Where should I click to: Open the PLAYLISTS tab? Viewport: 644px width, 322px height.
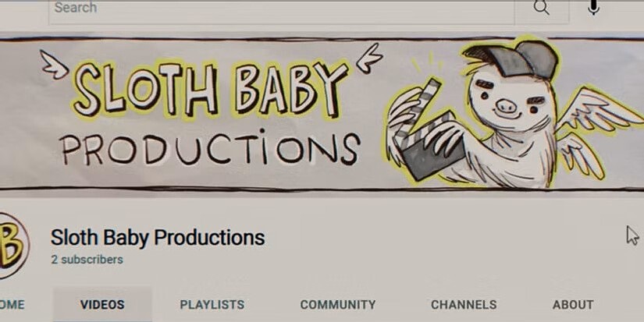pos(212,305)
